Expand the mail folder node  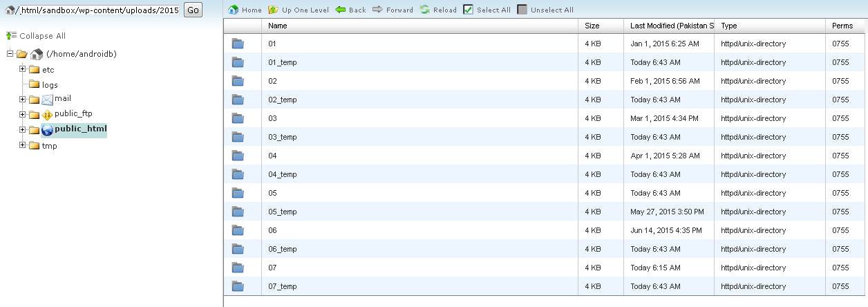pos(23,98)
